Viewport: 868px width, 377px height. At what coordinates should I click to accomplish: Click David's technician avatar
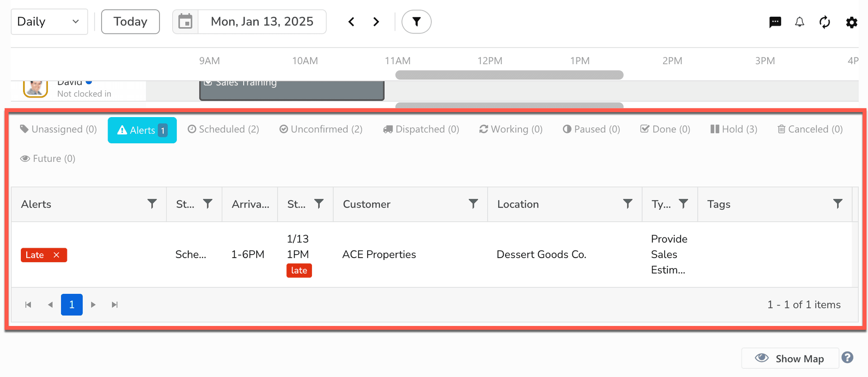coord(35,89)
